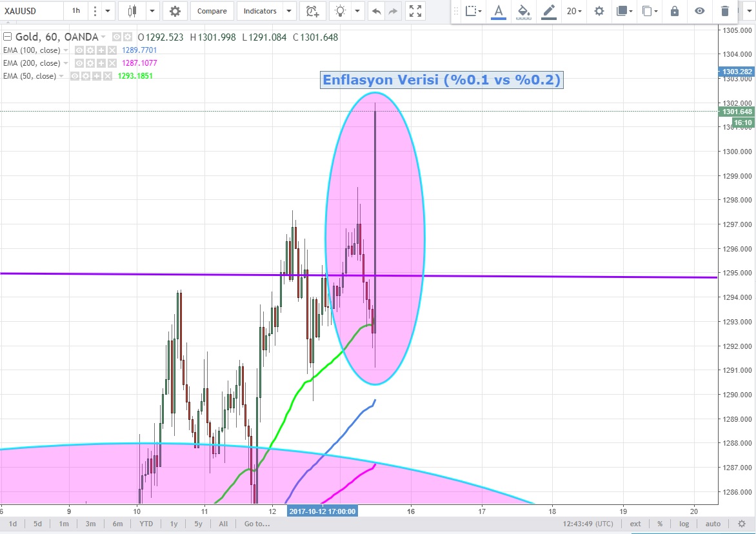This screenshot has height=534, width=756.
Task: Expand the Indicators dropdown arrow
Action: click(x=289, y=11)
